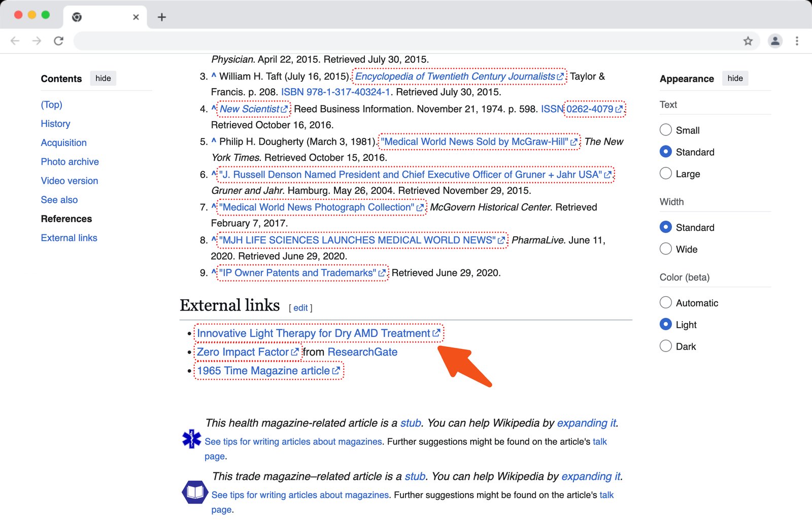812x525 pixels.
Task: Click the browser address bar
Action: [406, 41]
